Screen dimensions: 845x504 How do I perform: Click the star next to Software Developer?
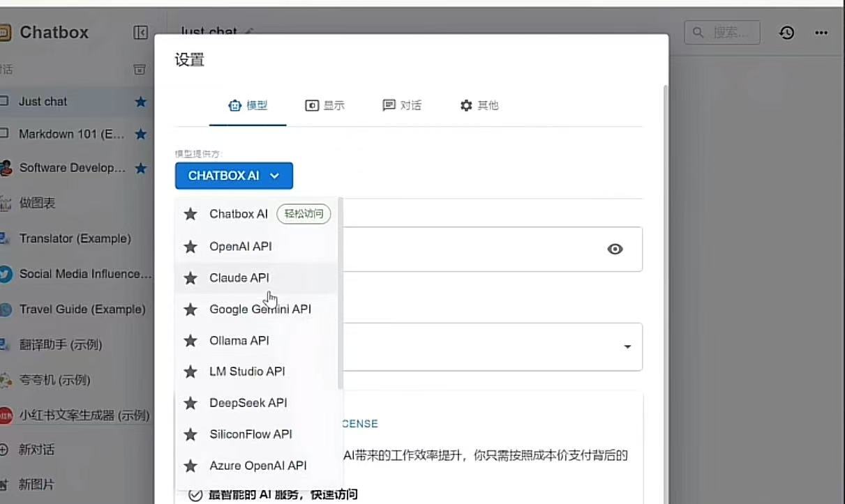(x=140, y=168)
